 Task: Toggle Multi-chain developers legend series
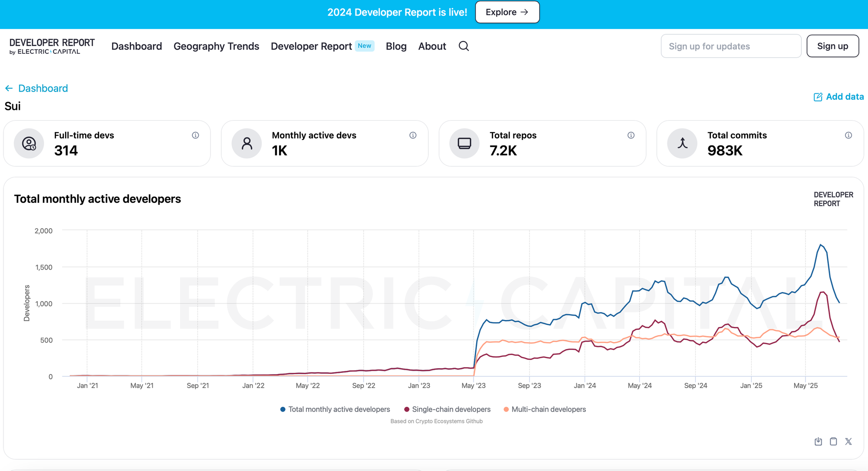(545, 409)
